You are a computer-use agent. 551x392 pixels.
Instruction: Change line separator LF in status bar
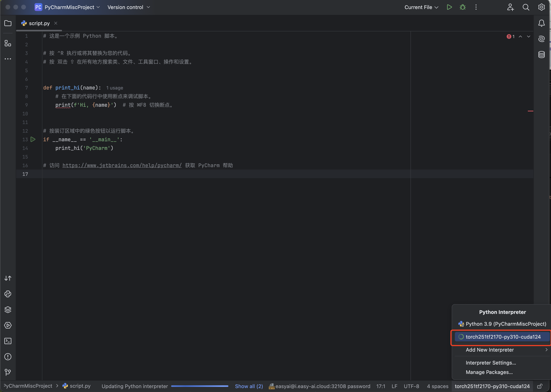[x=394, y=386]
